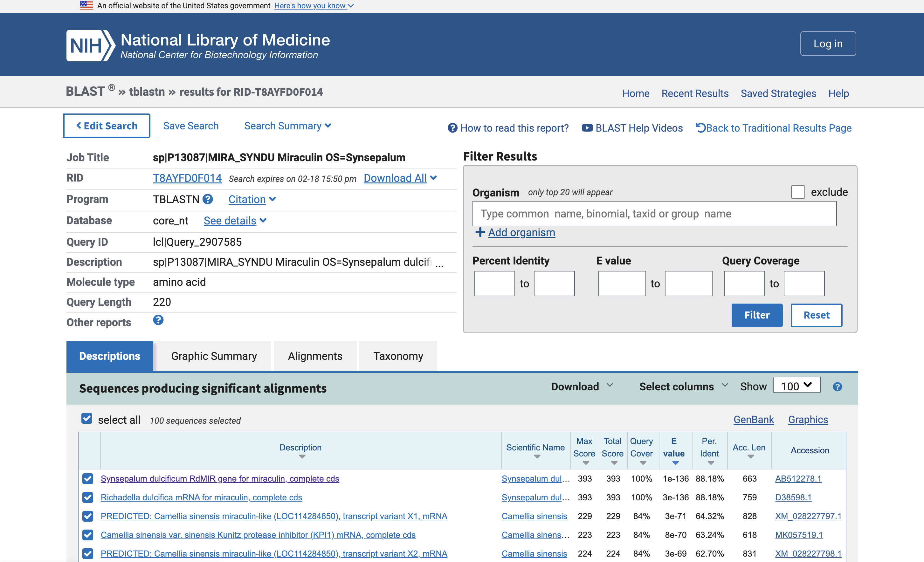Sort by Max Score column arrow

pos(585,463)
